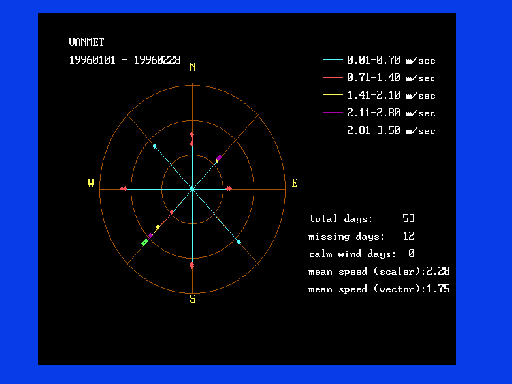Click the N compass label

coord(192,67)
